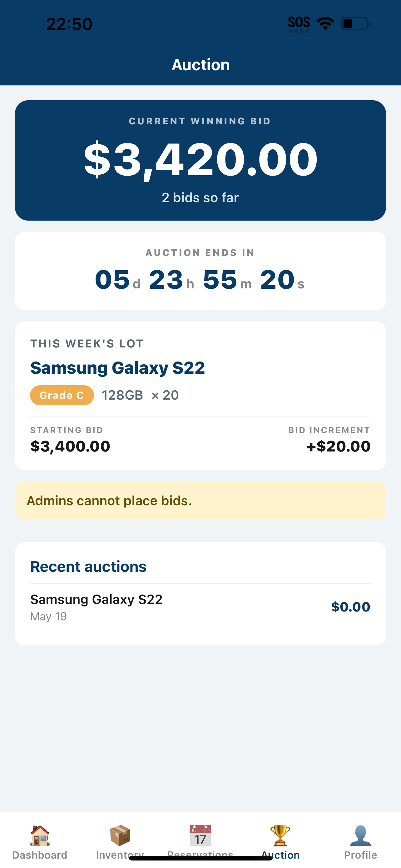The width and height of the screenshot is (401, 868).
Task: Open the Dashboard house icon
Action: pos(40,835)
